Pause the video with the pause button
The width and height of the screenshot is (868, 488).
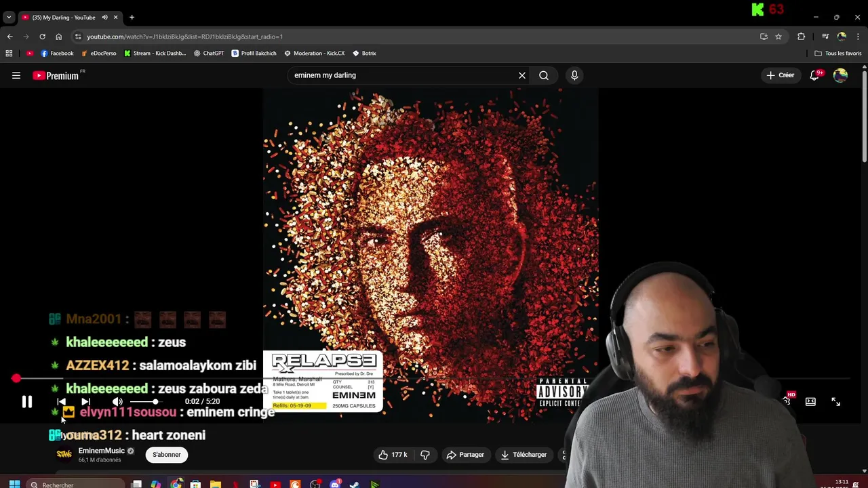27,402
